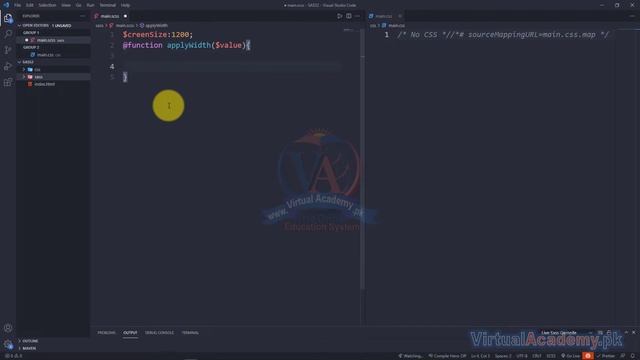Viewport: 640px width, 360px height.
Task: Click the line and column indicator
Action: (x=480, y=356)
